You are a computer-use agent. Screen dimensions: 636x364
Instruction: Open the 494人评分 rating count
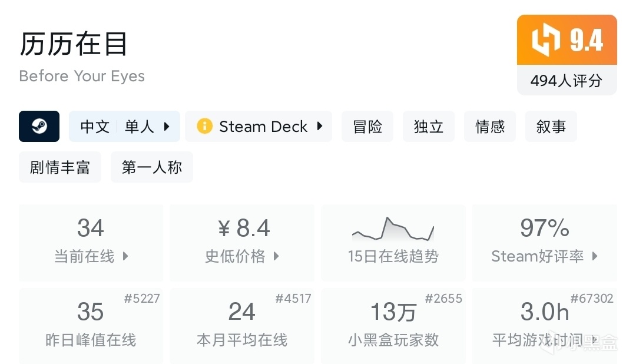567,81
